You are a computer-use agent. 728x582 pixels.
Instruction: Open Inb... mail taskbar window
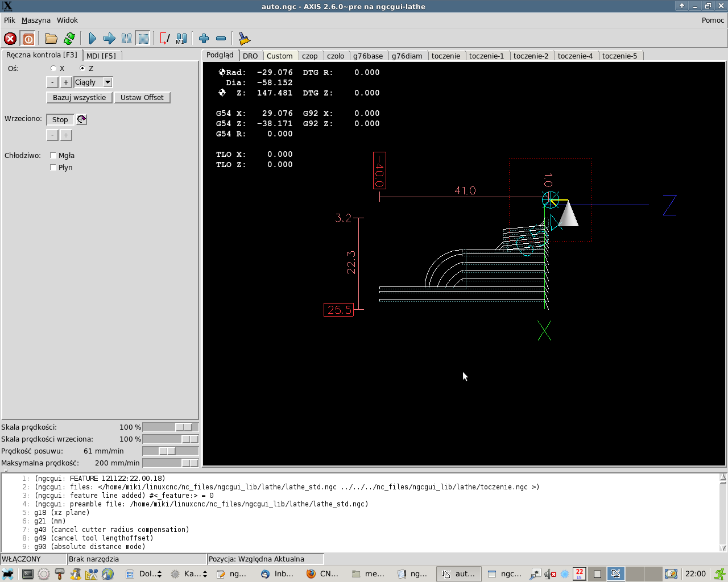[277, 574]
